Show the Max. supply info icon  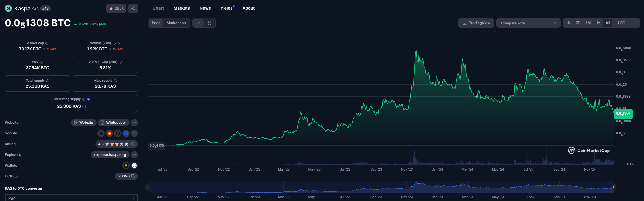(x=115, y=81)
